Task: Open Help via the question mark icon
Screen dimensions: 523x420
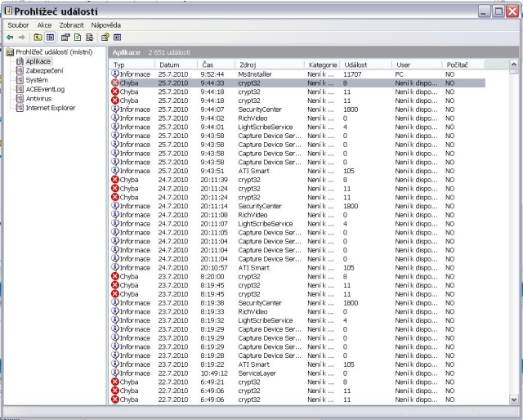Action: click(105, 38)
